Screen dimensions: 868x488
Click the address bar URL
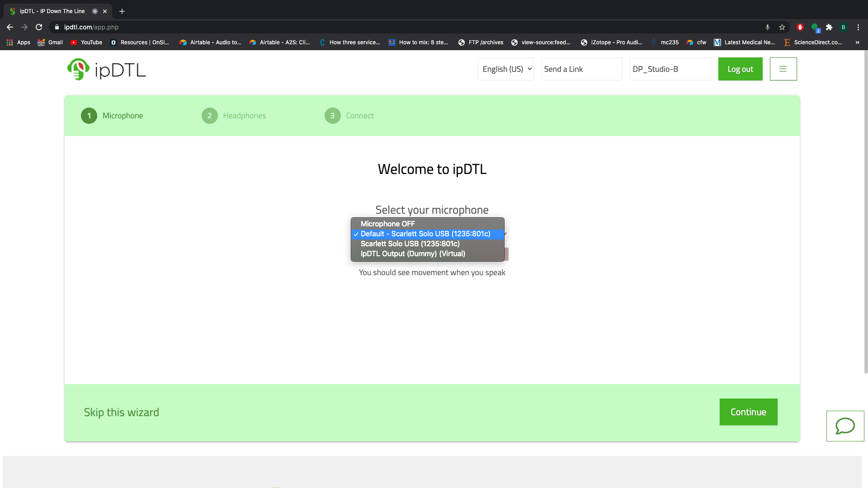pyautogui.click(x=91, y=27)
